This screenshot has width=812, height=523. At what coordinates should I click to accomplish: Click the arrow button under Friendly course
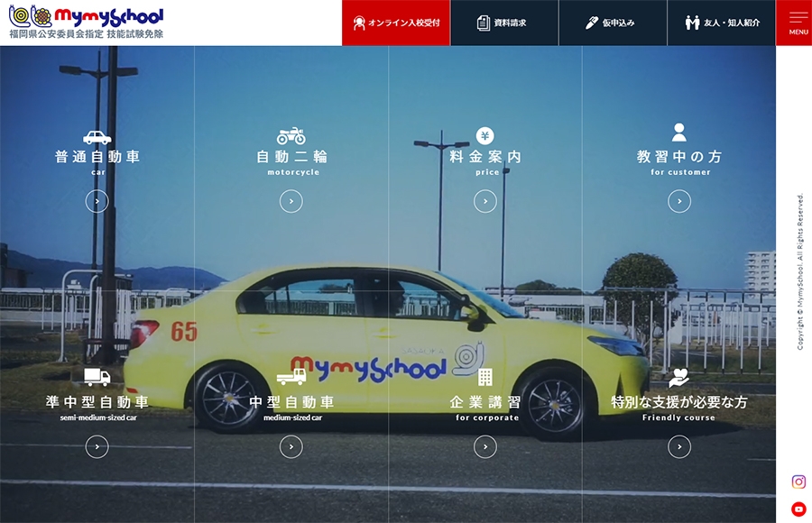tap(679, 447)
